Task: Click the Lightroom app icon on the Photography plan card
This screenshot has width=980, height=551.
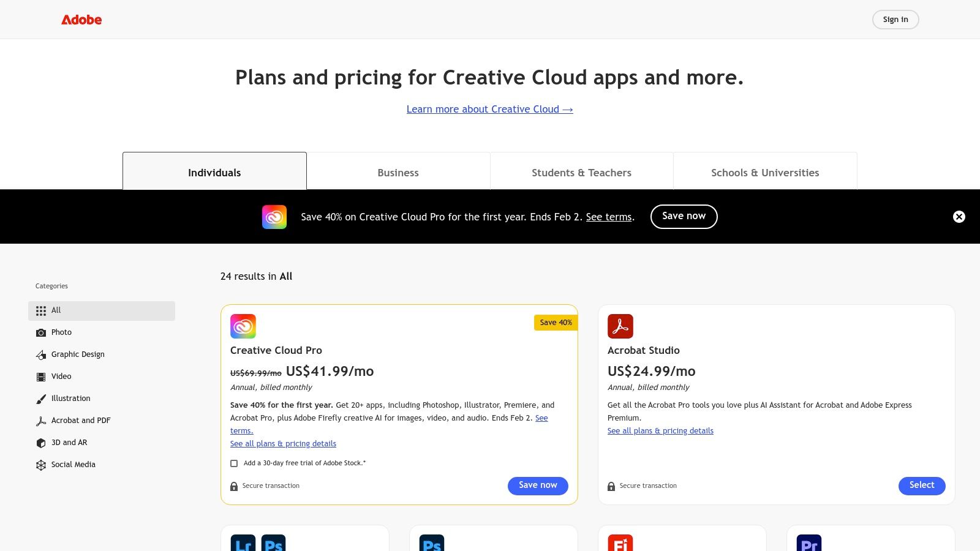Action: click(x=243, y=544)
